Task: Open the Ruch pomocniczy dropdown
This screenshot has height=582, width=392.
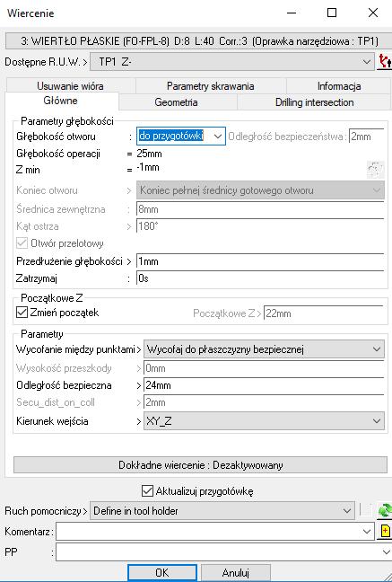Action: click(x=222, y=511)
